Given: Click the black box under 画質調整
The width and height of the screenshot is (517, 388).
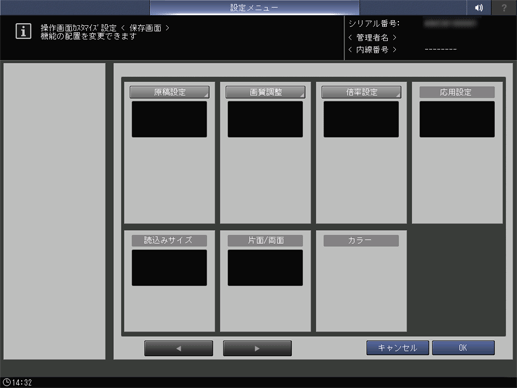Looking at the screenshot, I should [x=265, y=119].
